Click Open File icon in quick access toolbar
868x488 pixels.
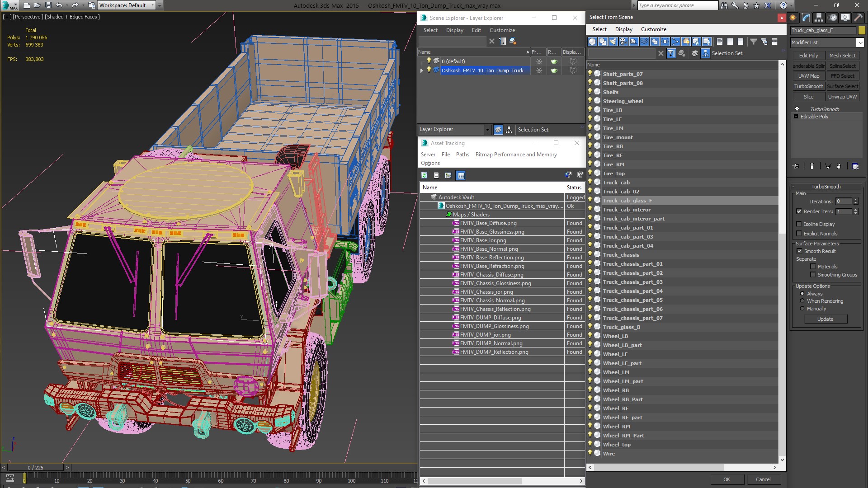[38, 5]
